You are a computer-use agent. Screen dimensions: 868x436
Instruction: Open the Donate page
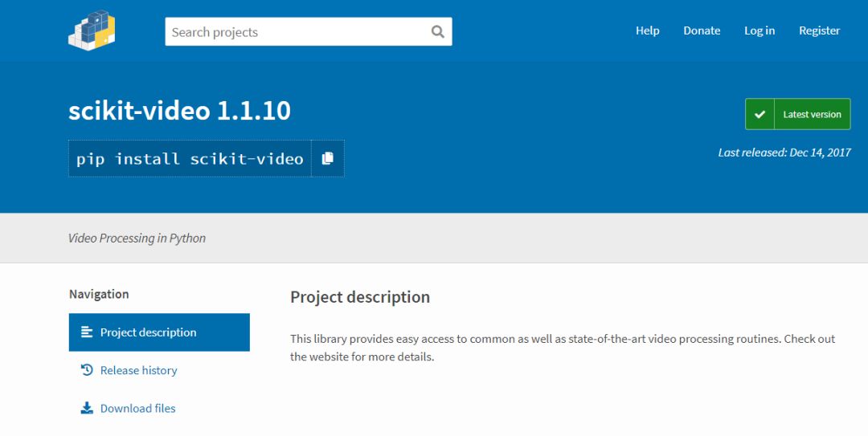[702, 31]
